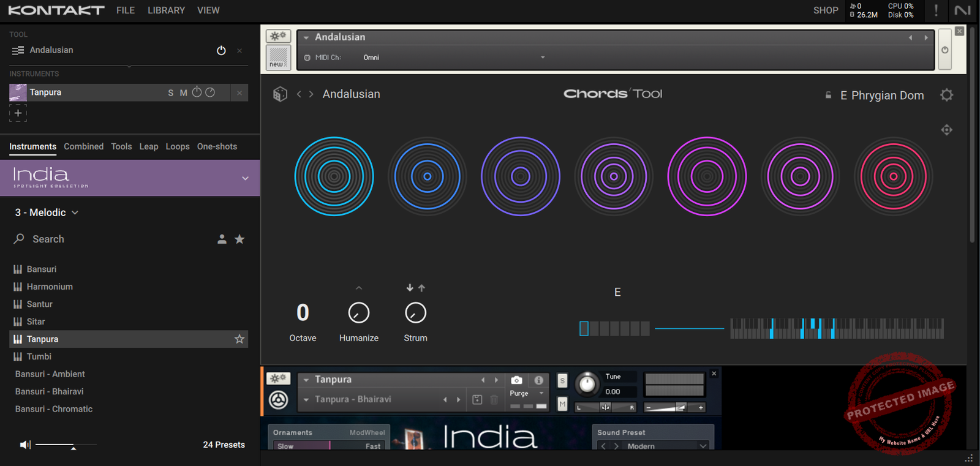Trigger the red seventh chord pad
The width and height of the screenshot is (980, 466).
point(894,176)
